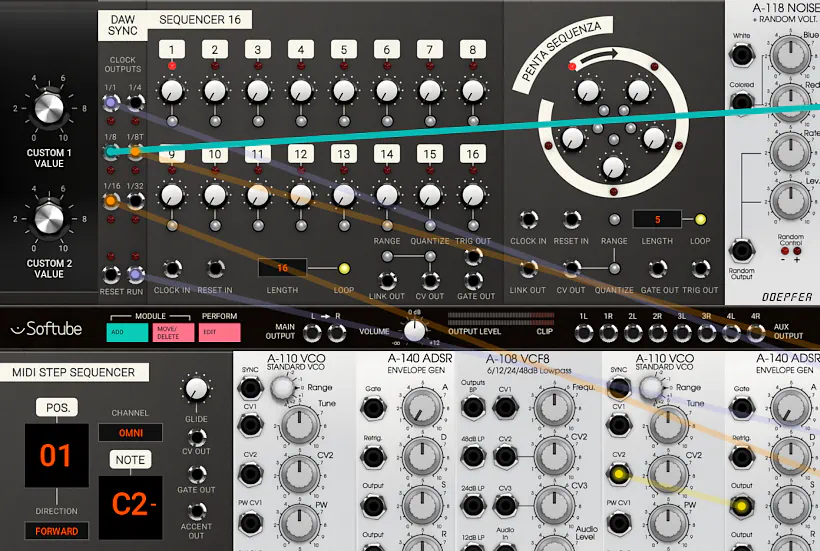Viewport: 820px width, 551px height.
Task: Toggle the Penta Sequenza RANGE switch
Action: click(614, 220)
